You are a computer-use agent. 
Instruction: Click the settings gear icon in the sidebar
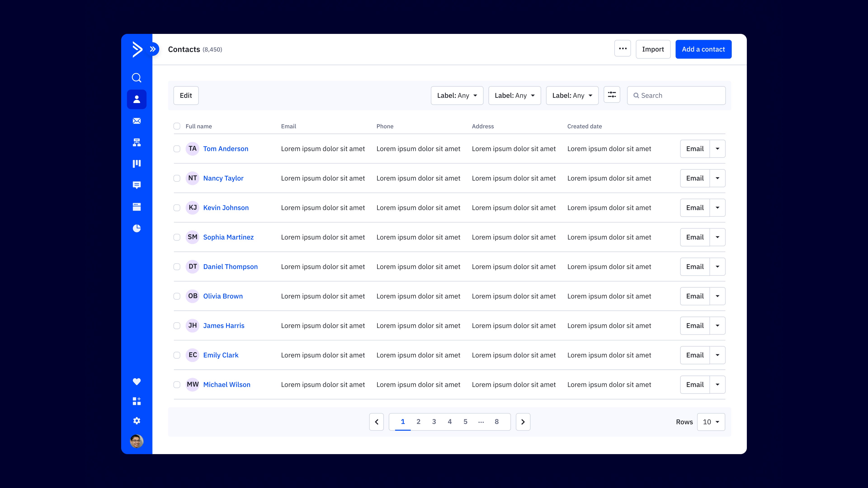click(x=137, y=421)
